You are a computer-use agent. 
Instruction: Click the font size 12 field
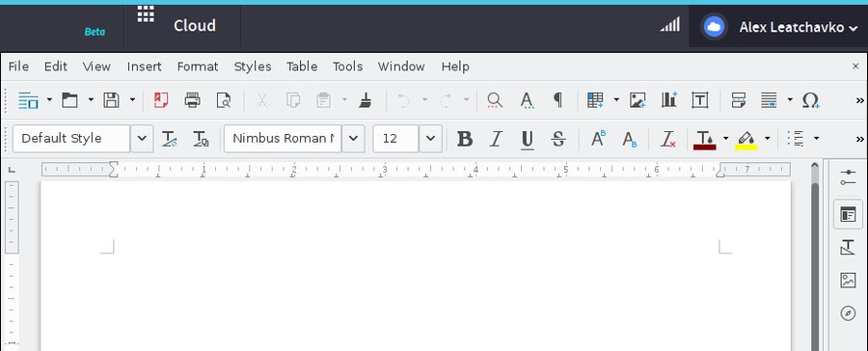395,139
